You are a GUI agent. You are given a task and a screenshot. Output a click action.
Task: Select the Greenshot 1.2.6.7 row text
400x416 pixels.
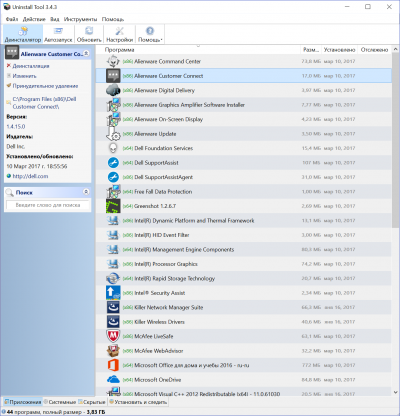click(155, 206)
